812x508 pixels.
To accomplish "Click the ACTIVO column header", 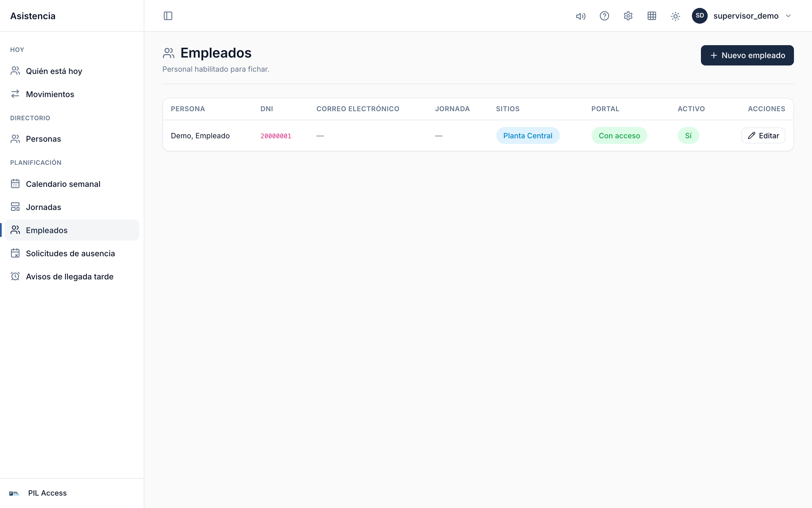I will [x=691, y=109].
